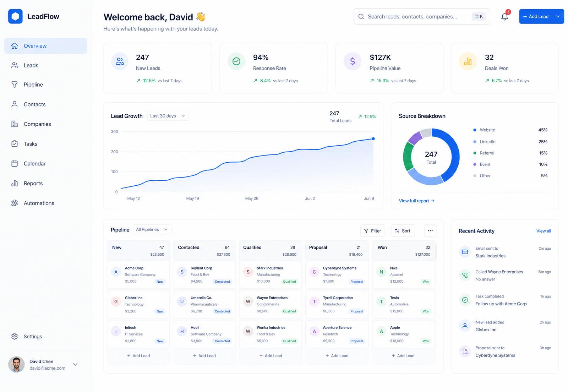The height and width of the screenshot is (392, 568).
Task: Click the Wonka Industries Qualified badge
Action: tap(289, 341)
